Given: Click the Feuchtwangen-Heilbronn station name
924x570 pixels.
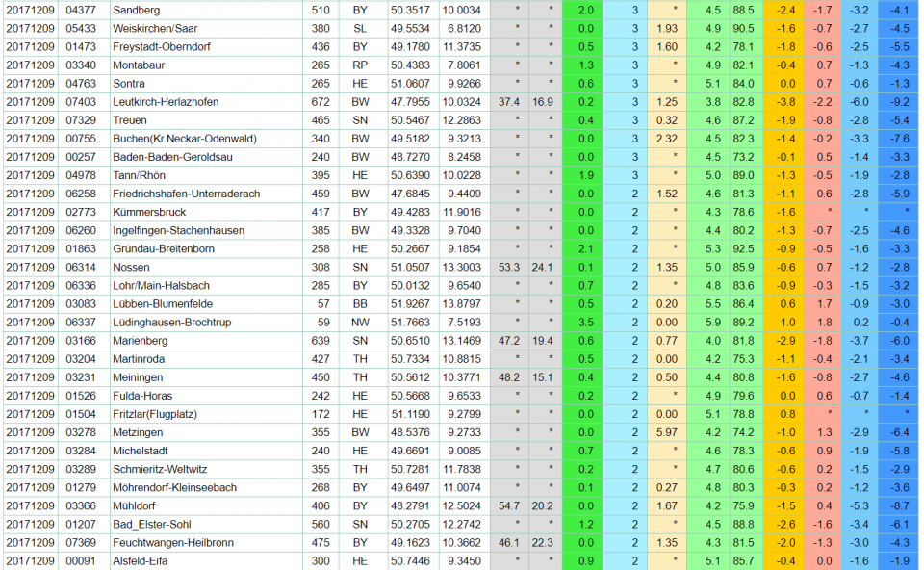Looking at the screenshot, I should 173,542.
